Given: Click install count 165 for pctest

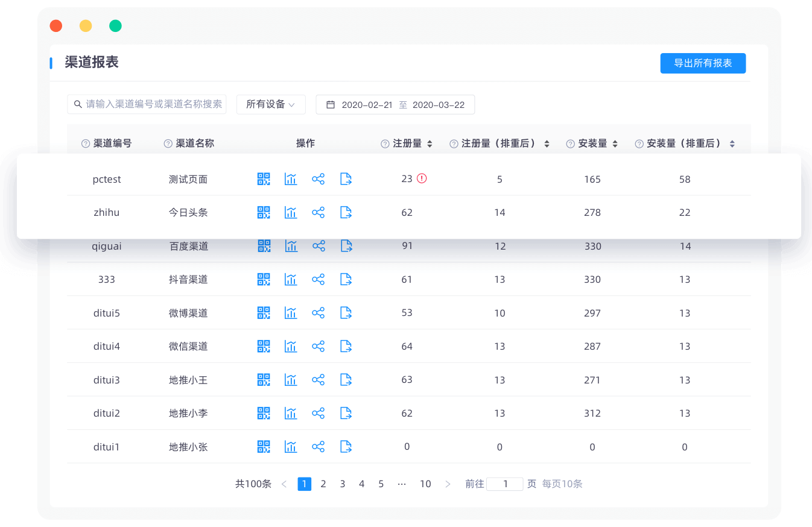Looking at the screenshot, I should pyautogui.click(x=592, y=179).
